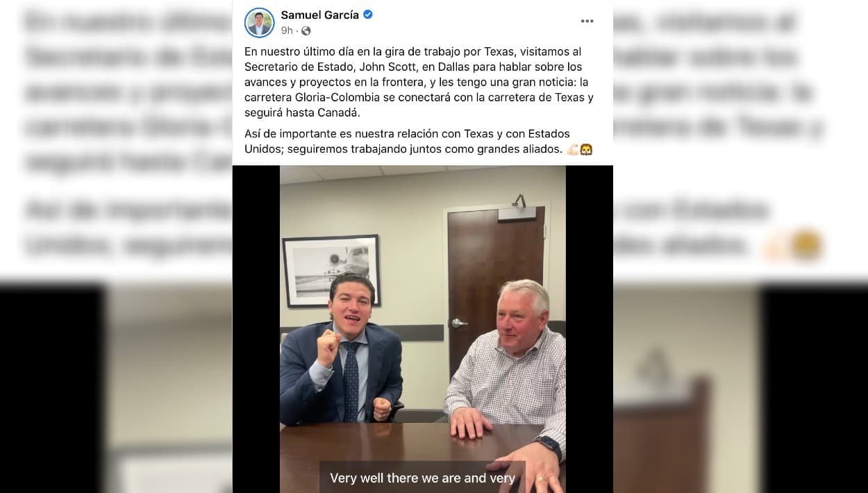Image resolution: width=868 pixels, height=493 pixels.
Task: Select the paragraph mentioning John Scott in Dallas
Action: click(419, 82)
